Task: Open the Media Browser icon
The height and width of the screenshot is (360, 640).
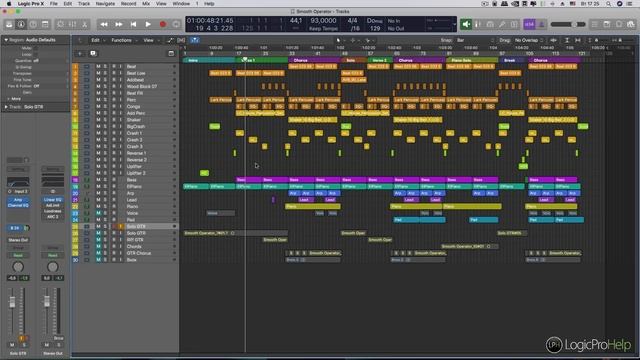Action: click(631, 24)
